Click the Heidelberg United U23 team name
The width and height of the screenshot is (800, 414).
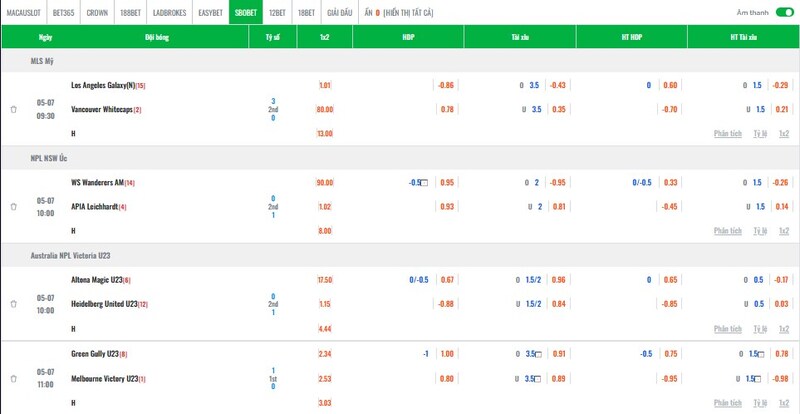pos(104,304)
